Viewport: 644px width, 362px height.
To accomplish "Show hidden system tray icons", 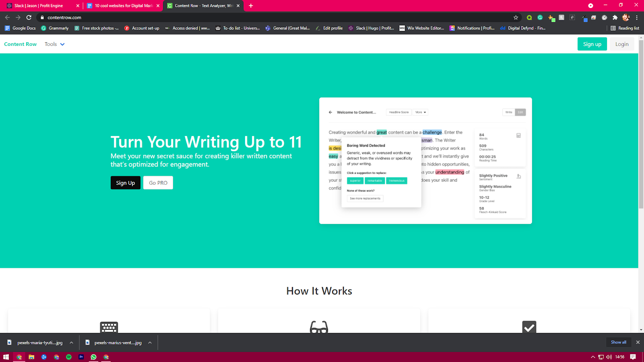I will [592, 357].
